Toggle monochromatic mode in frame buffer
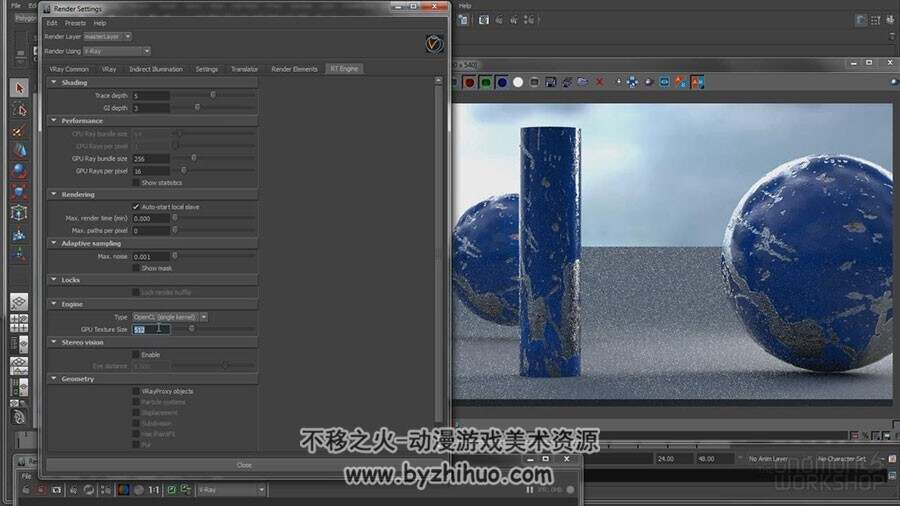The height and width of the screenshot is (506, 900). [534, 83]
